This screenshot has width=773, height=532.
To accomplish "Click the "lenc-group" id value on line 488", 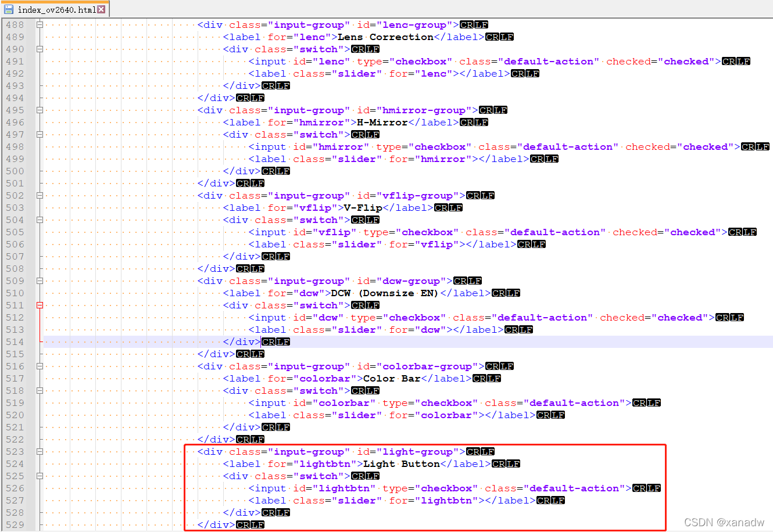I will [x=414, y=25].
